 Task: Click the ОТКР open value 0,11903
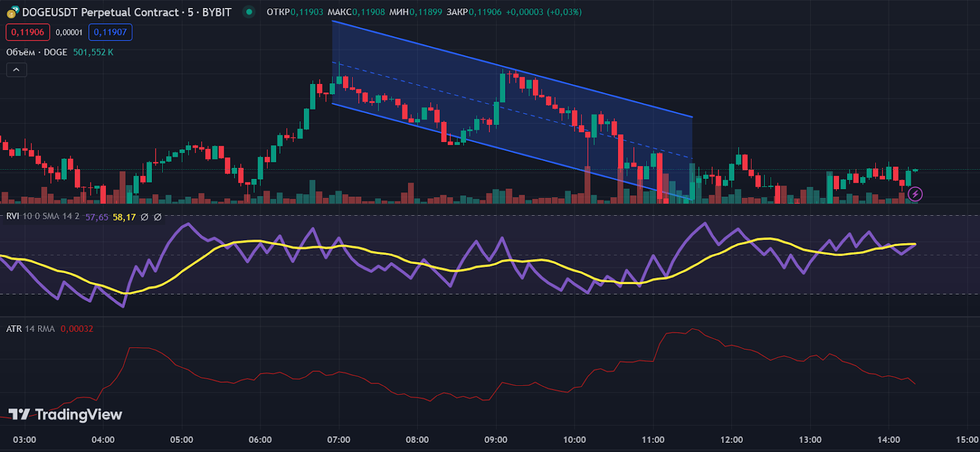tap(307, 12)
